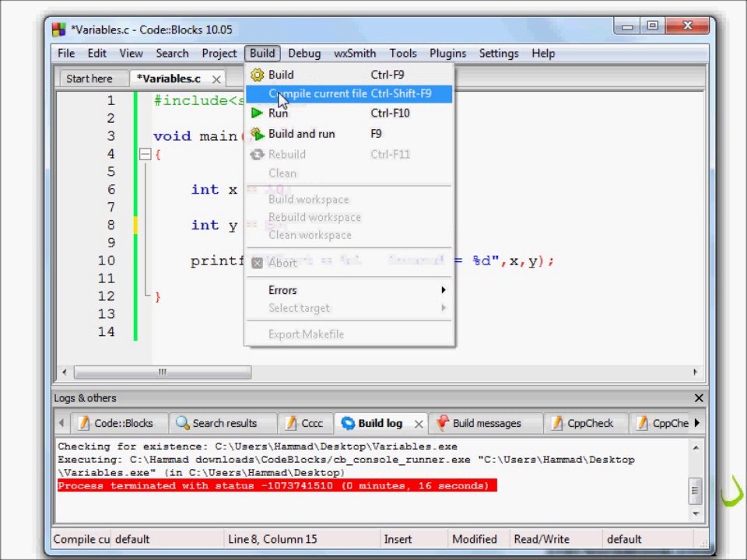Collapse the code fold at line 4
Image resolution: width=747 pixels, height=560 pixels.
tap(146, 154)
